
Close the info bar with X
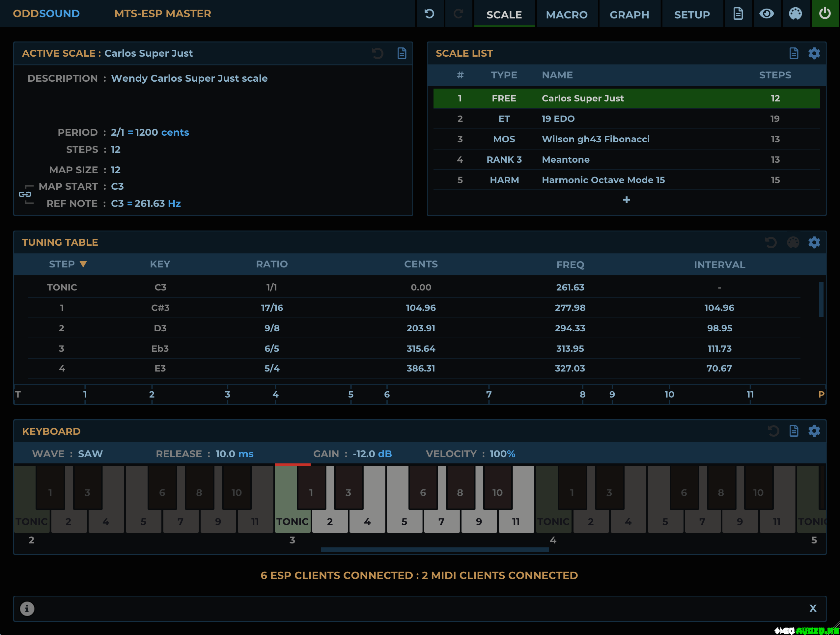[x=813, y=608]
